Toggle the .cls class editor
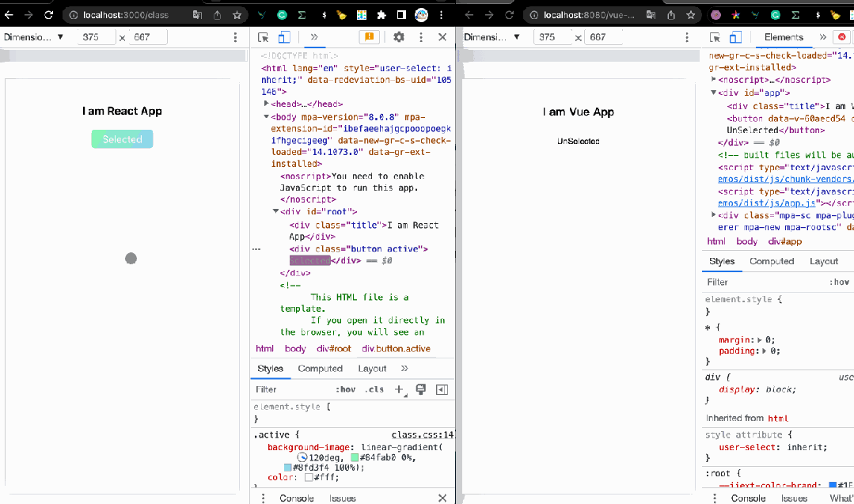This screenshot has width=854, height=504. click(374, 390)
